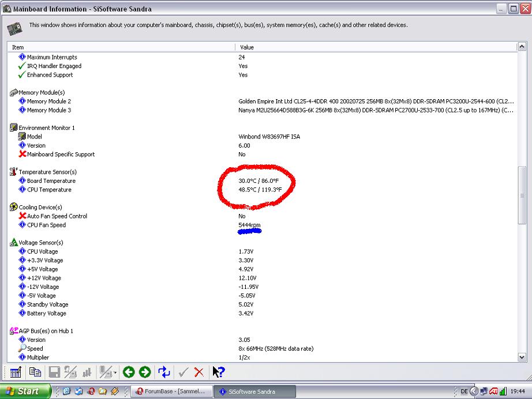Expand hidden tray icons arrow
The image size is (532, 399).
pyautogui.click(x=474, y=391)
